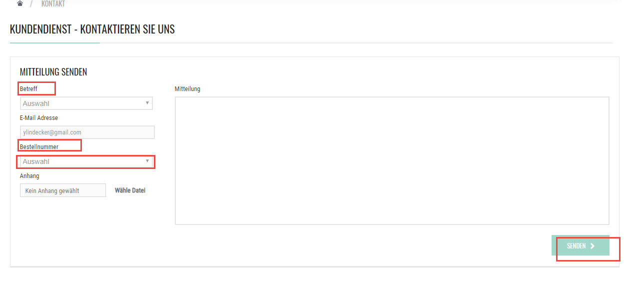Click the KONTAKT breadcrumb item
Screen dimensions: 644x287
pos(53,3)
